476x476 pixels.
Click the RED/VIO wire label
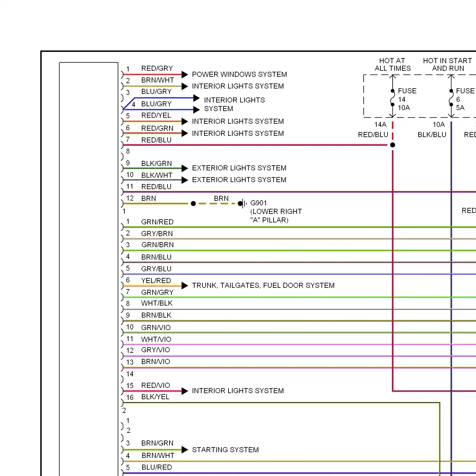(155, 385)
